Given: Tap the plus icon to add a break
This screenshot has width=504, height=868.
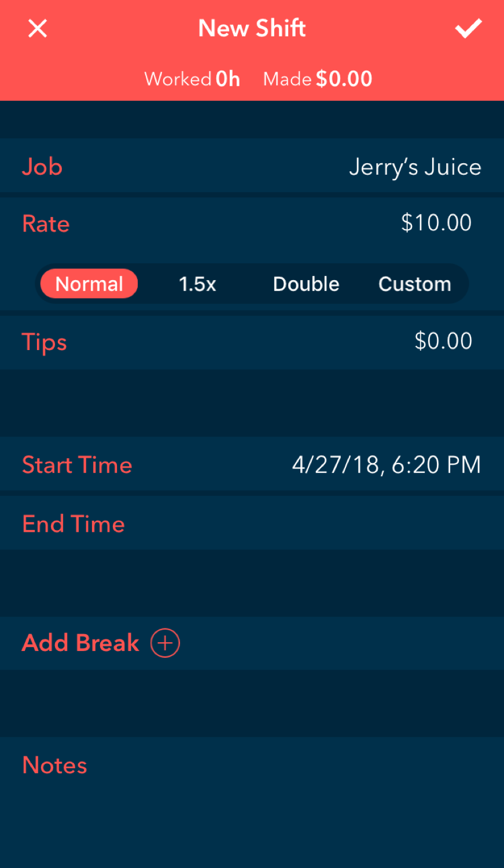Looking at the screenshot, I should click(x=165, y=643).
